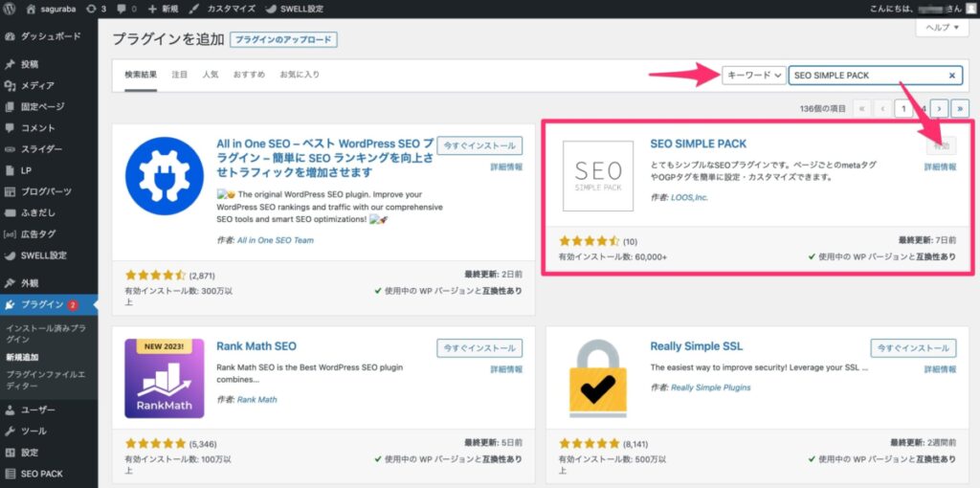The image size is (980, 488).
Task: Open 広告タグ in sidebar
Action: pos(49,234)
